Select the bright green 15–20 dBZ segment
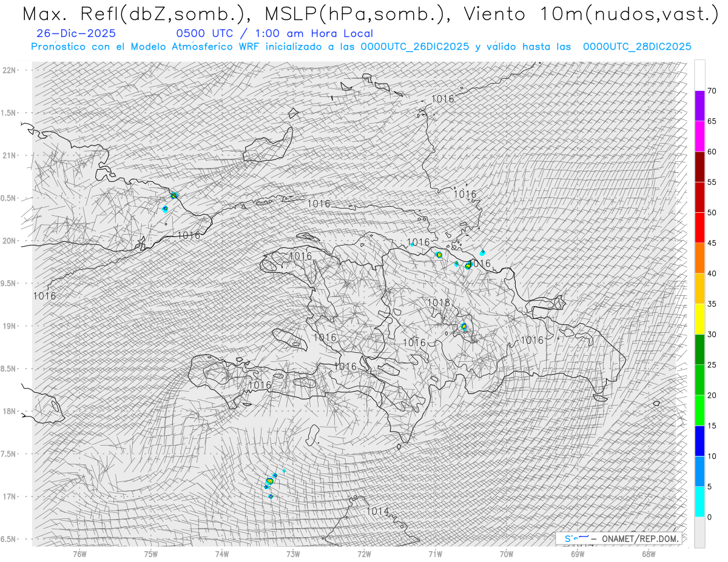Viewport: 728px width, 562px height. (x=699, y=410)
